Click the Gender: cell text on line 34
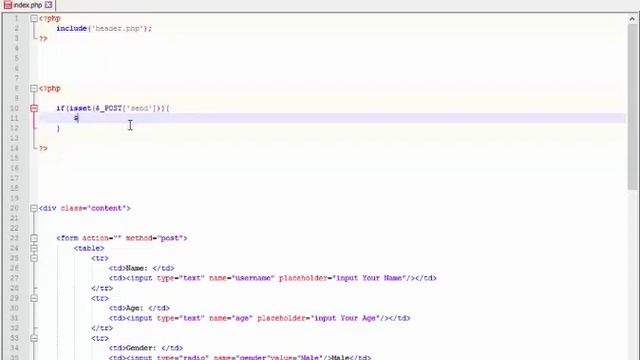Image resolution: width=640 pixels, height=360 pixels. pyautogui.click(x=141, y=348)
